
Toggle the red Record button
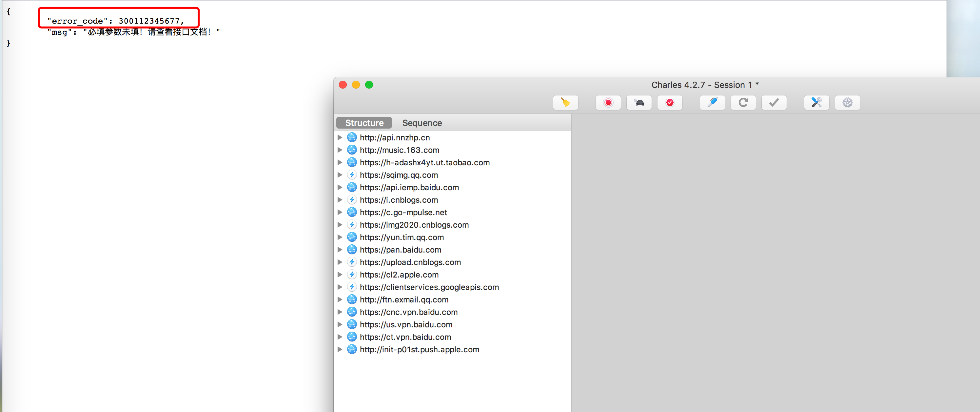tap(608, 102)
